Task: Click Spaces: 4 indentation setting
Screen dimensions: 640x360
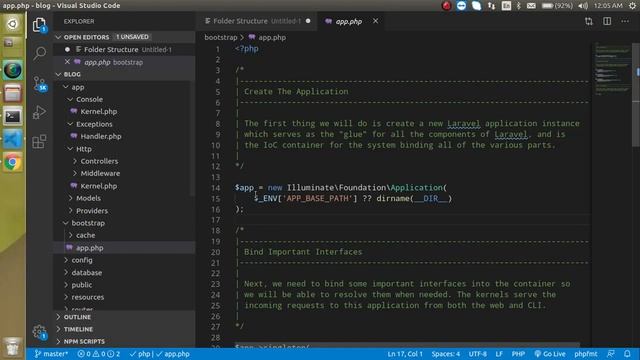Action: coord(446,354)
